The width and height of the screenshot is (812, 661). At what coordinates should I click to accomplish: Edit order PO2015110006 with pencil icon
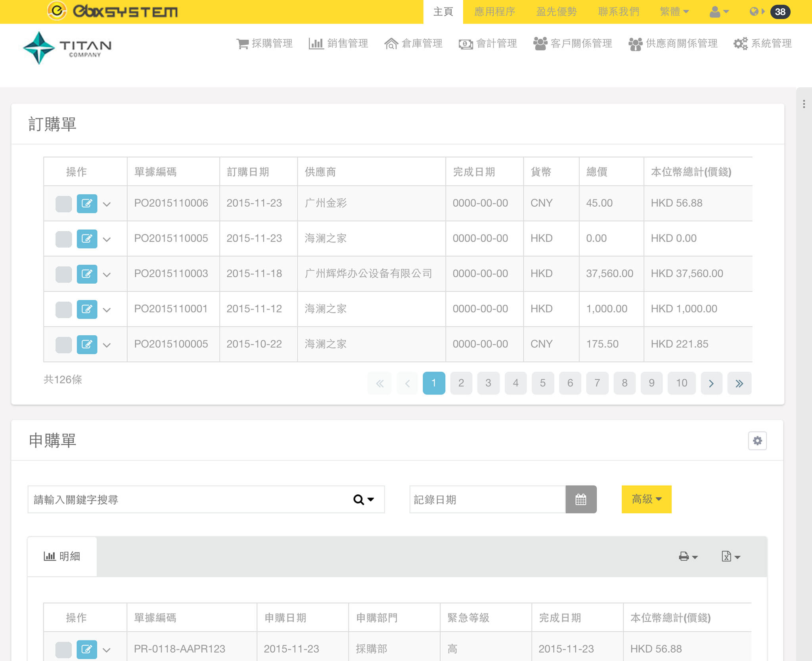click(x=87, y=204)
